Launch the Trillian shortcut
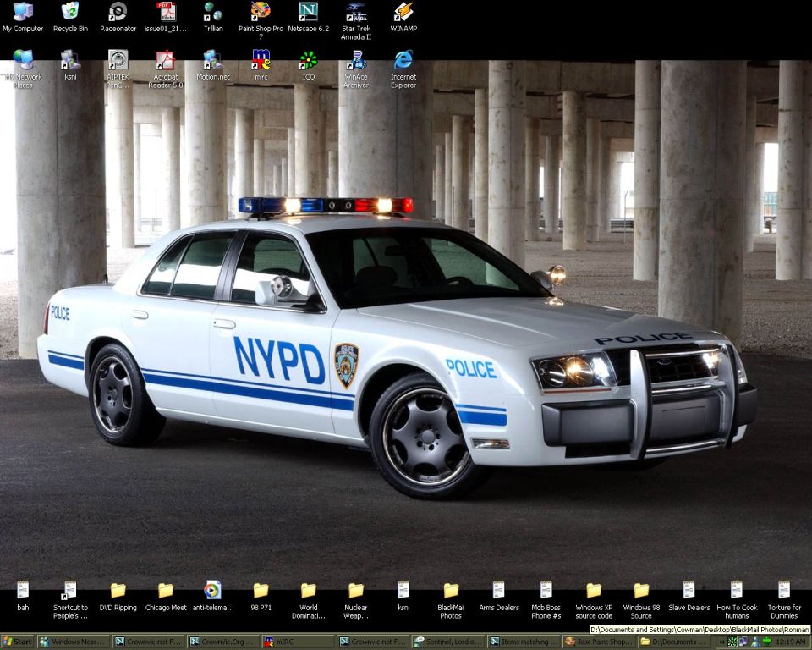812x650 pixels. (x=213, y=17)
